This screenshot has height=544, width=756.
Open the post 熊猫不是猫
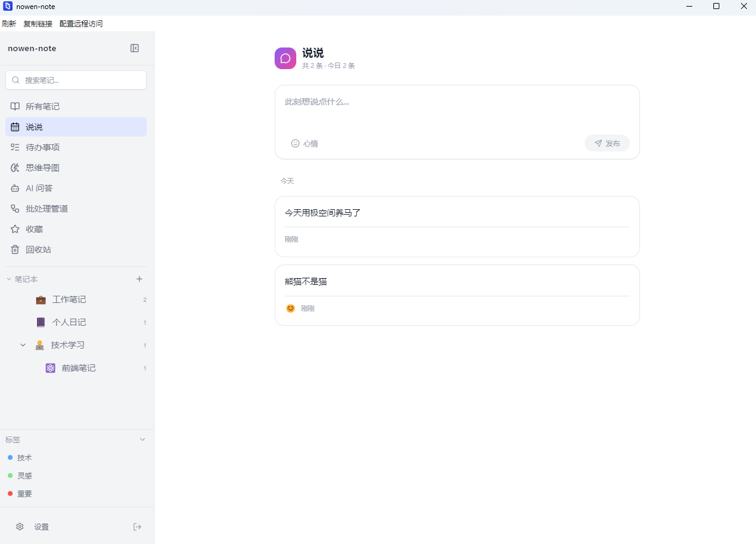(x=457, y=295)
